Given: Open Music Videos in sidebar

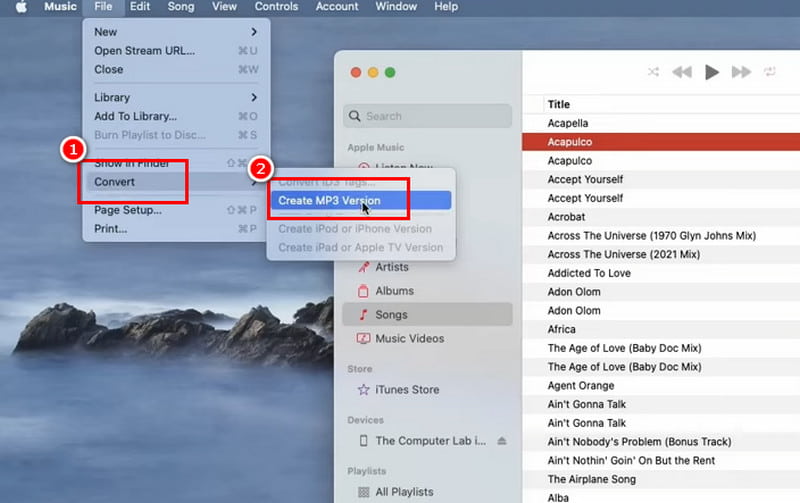Looking at the screenshot, I should point(428,338).
